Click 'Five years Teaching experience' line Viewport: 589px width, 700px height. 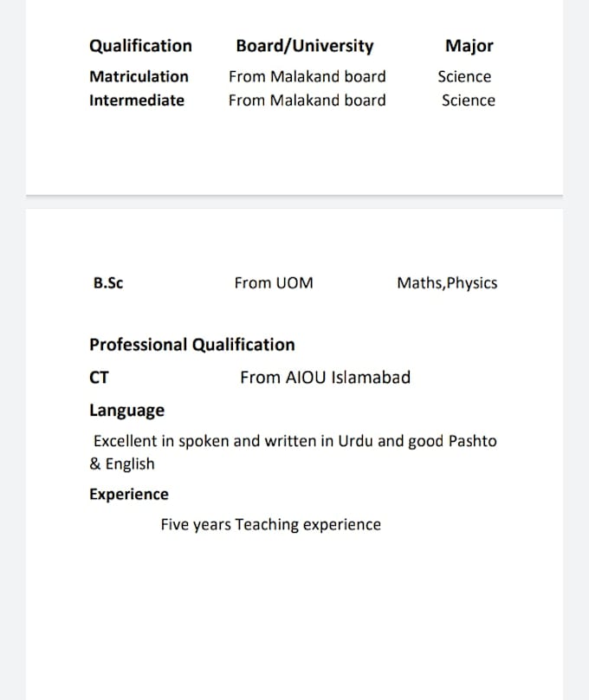pos(271,524)
